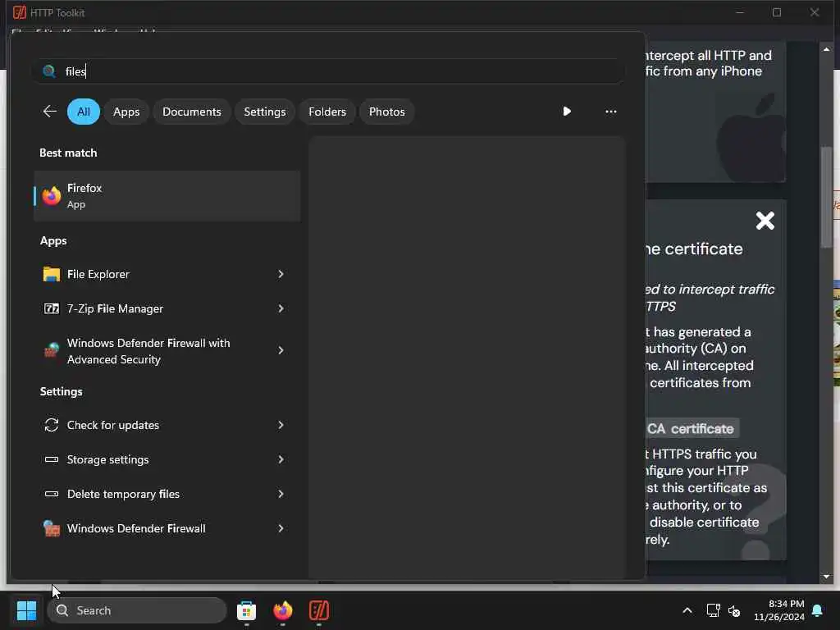Close the certificate panel with X
The height and width of the screenshot is (630, 840).
tap(765, 221)
